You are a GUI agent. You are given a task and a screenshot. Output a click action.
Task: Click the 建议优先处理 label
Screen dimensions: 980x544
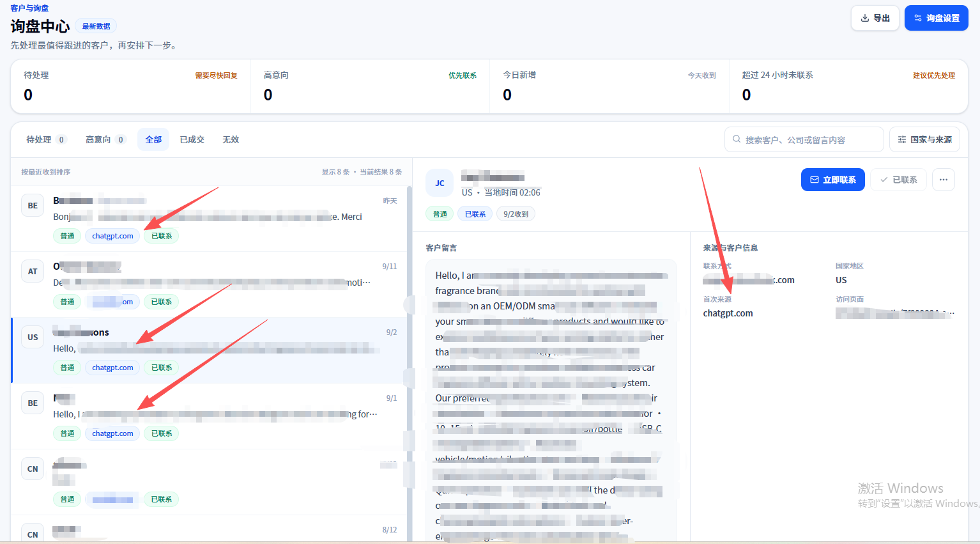[934, 75]
